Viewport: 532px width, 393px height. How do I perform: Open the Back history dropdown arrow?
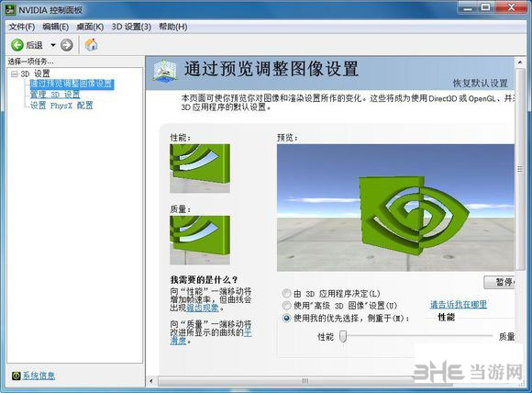[x=53, y=45]
